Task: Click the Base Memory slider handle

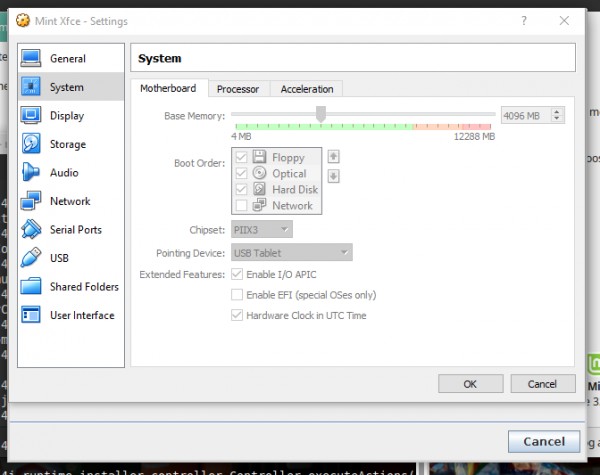Action: click(x=321, y=114)
